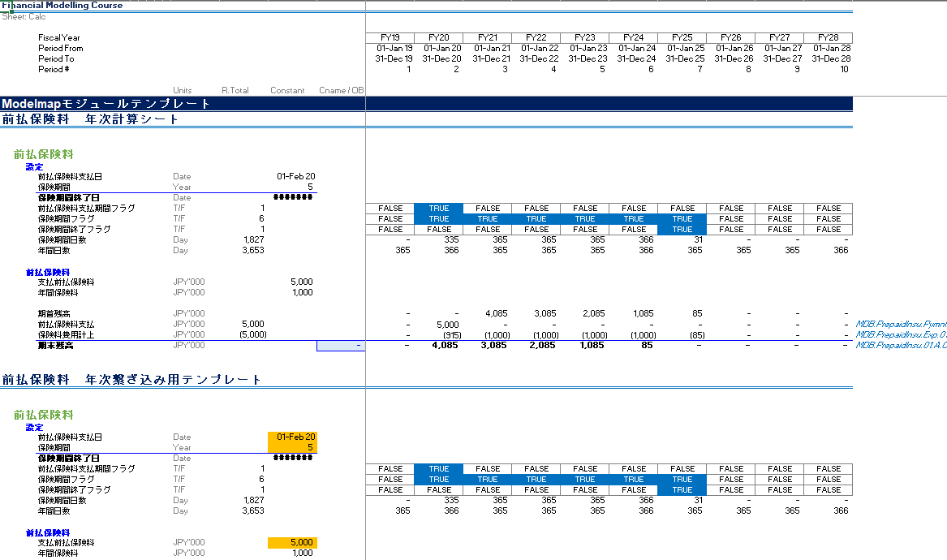Select the Cname / OB column header
This screenshot has width=947, height=560.
[x=341, y=91]
